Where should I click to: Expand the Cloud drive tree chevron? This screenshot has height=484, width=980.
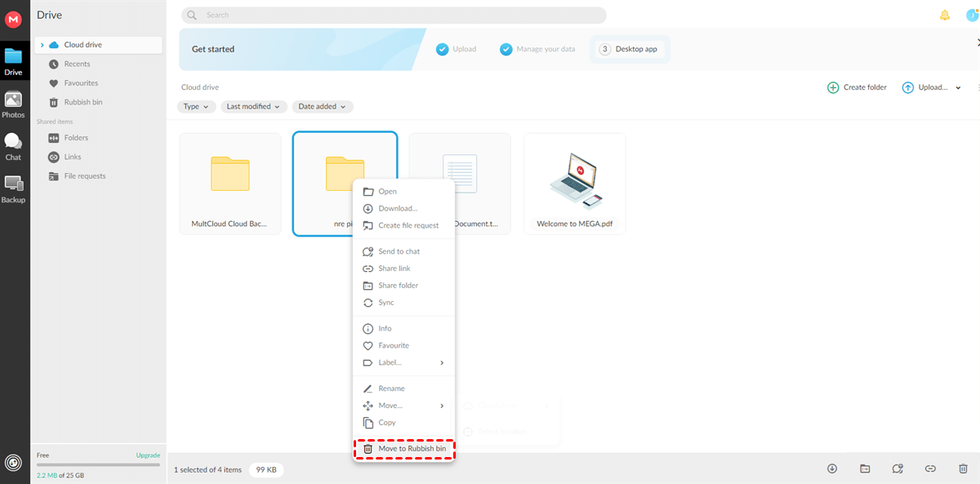42,45
